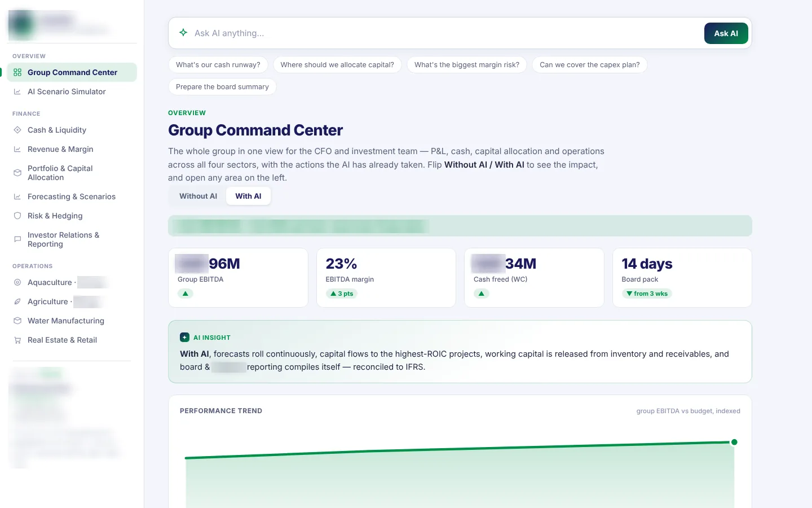Pick 'Prepare the board summary' suggestion
The width and height of the screenshot is (812, 508).
222,87
